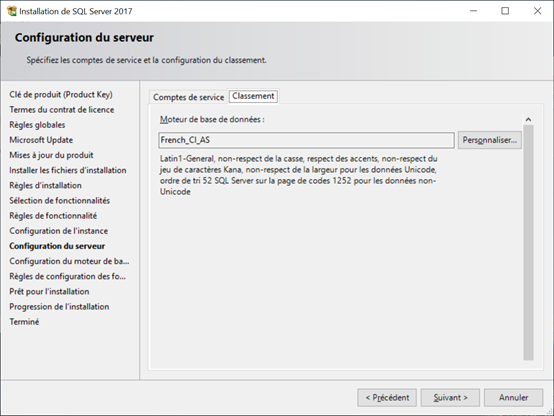Click the vertical scrollbar track

click(528, 242)
